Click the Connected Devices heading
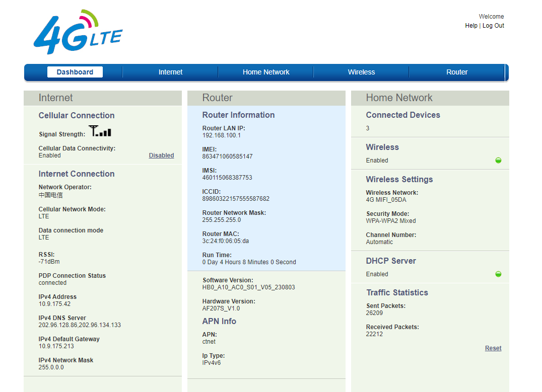542x392 pixels. point(403,115)
